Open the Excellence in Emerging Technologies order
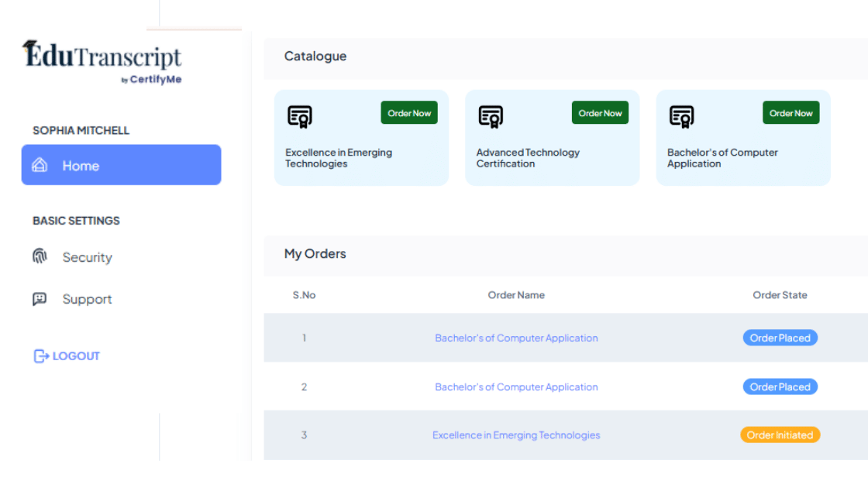868x488 pixels. 516,435
